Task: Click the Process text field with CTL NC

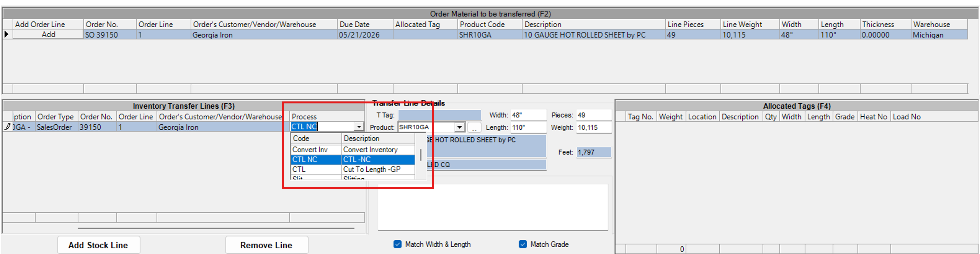Action: 322,127
